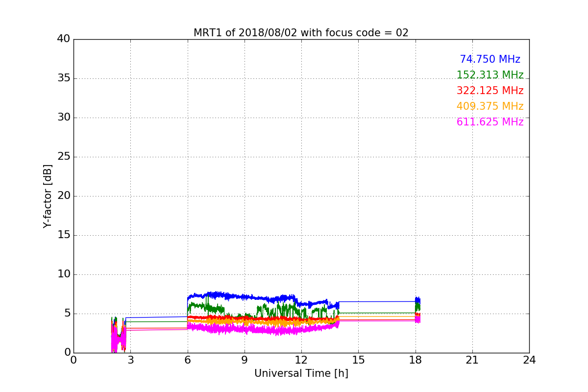Click the 'Y-factor [dB]' axis label

pos(48,196)
